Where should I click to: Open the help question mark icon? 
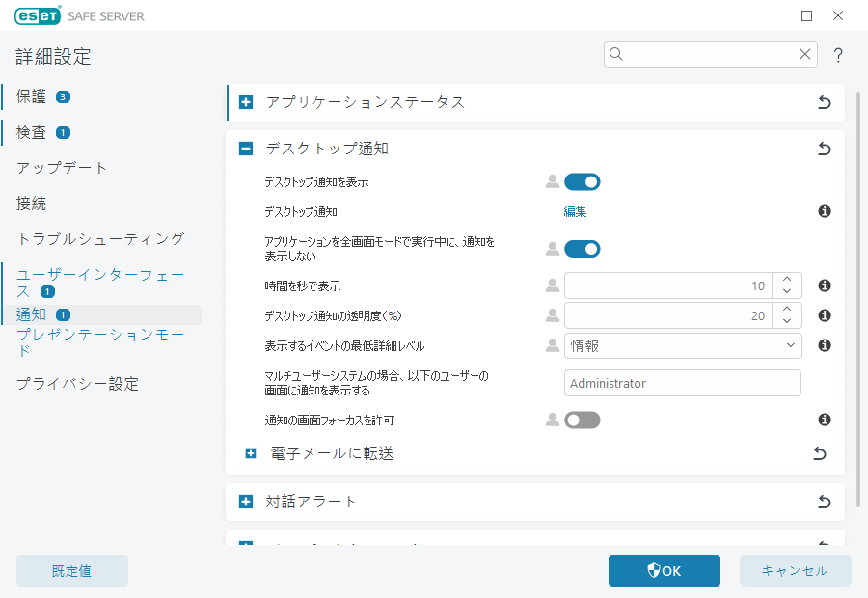coord(838,55)
